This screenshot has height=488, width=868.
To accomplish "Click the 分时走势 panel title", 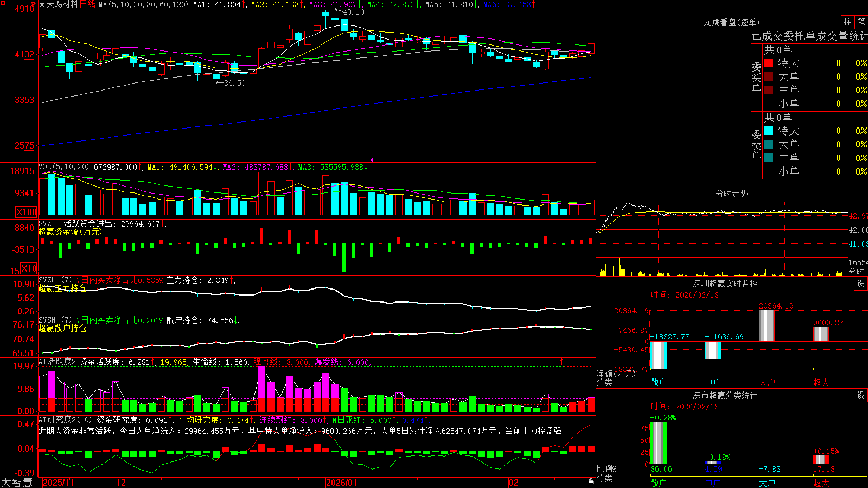I will (731, 194).
